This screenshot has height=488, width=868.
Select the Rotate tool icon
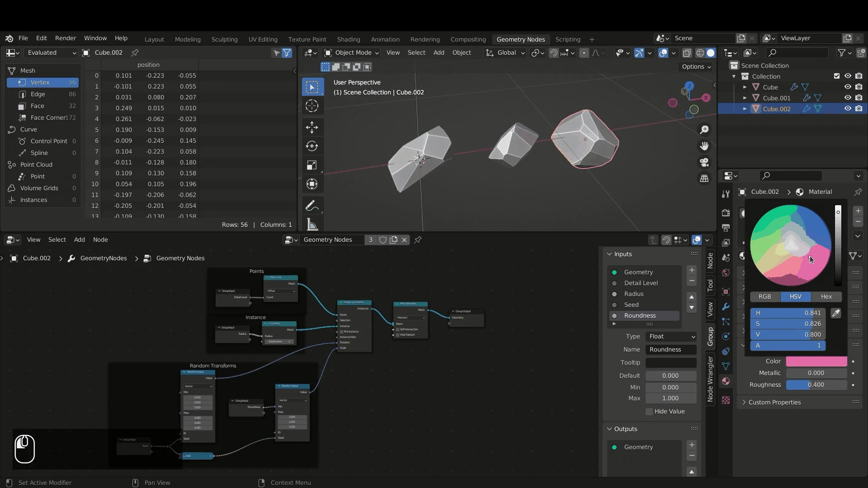click(312, 146)
